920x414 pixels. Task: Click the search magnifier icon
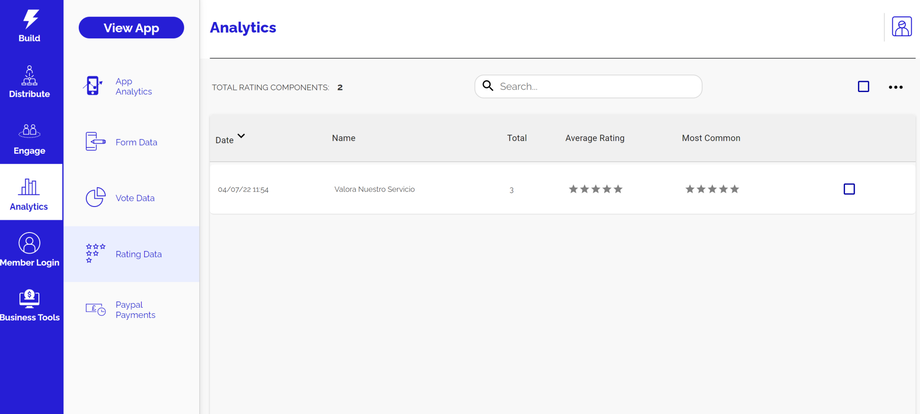488,86
